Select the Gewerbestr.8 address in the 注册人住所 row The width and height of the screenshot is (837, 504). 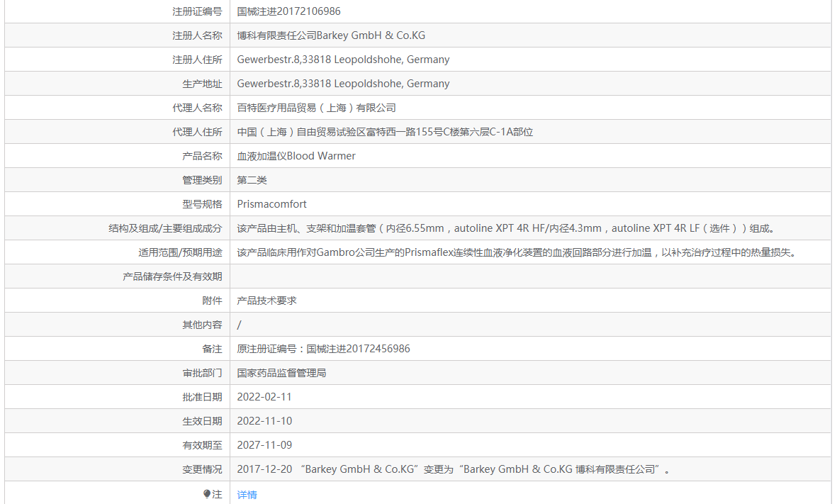tap(343, 60)
